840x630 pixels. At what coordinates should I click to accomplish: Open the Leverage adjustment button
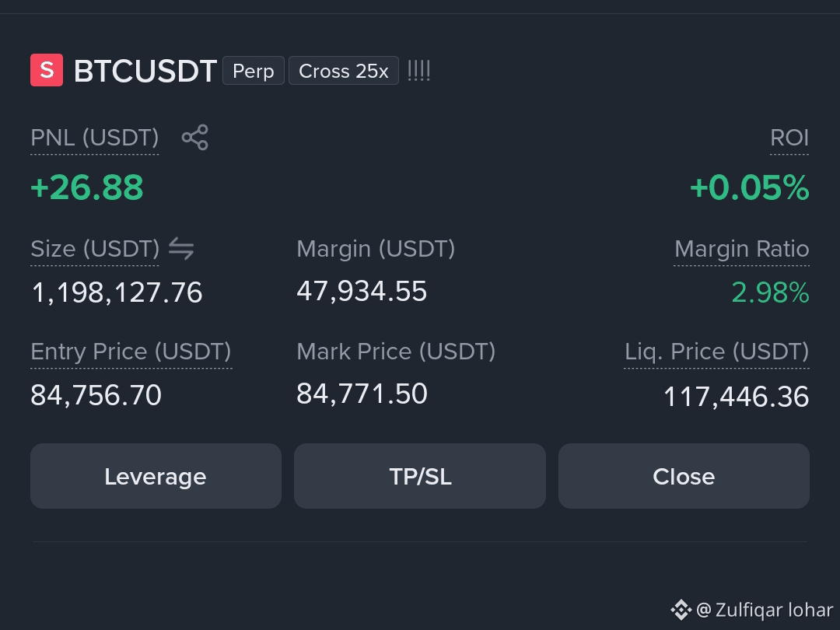(x=156, y=476)
